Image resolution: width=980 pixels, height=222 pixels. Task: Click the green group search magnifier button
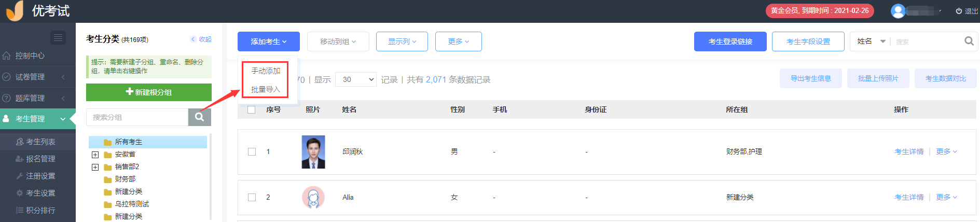coord(199,117)
